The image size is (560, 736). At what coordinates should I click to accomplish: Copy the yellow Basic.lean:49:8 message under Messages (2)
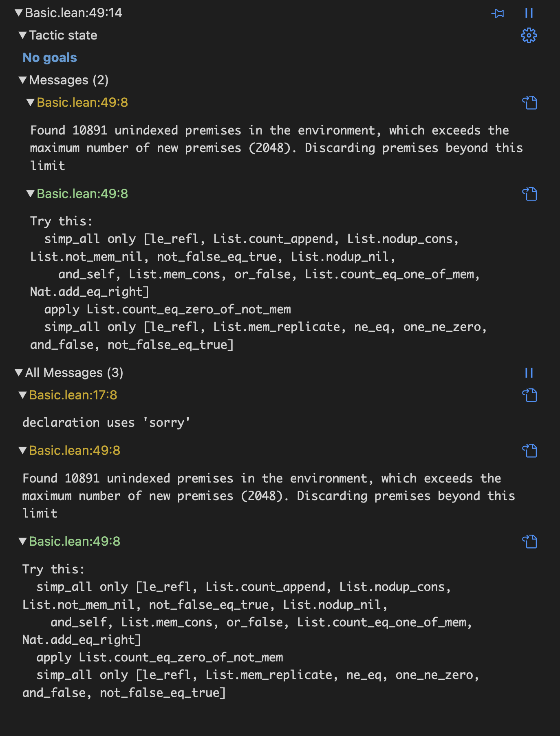529,103
